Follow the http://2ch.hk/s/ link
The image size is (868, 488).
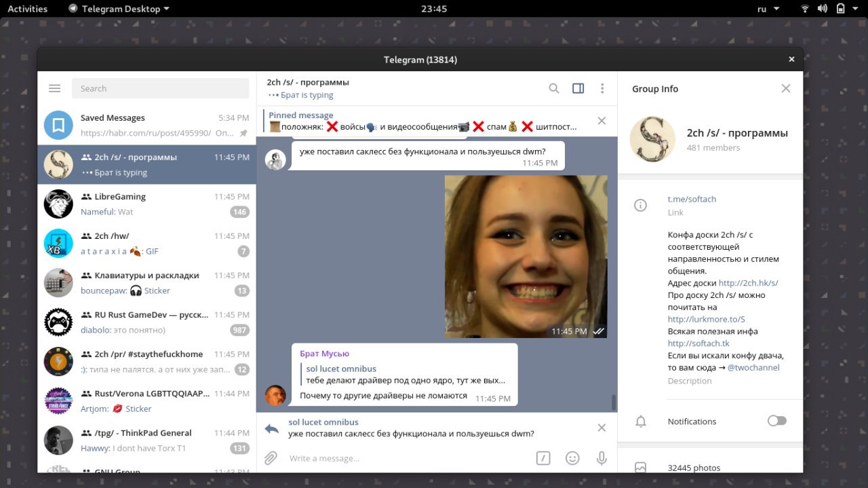coord(748,283)
